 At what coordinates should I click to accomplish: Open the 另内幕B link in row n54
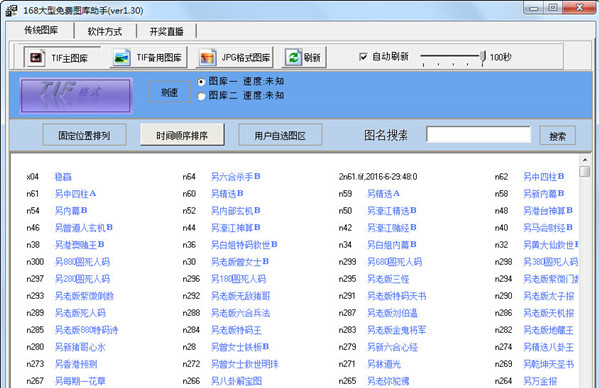click(71, 210)
